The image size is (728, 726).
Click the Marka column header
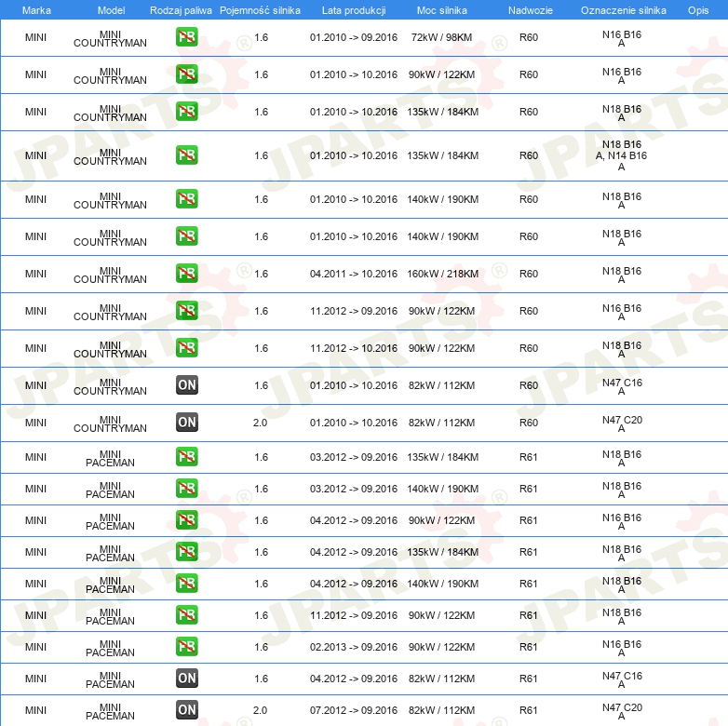click(x=36, y=9)
